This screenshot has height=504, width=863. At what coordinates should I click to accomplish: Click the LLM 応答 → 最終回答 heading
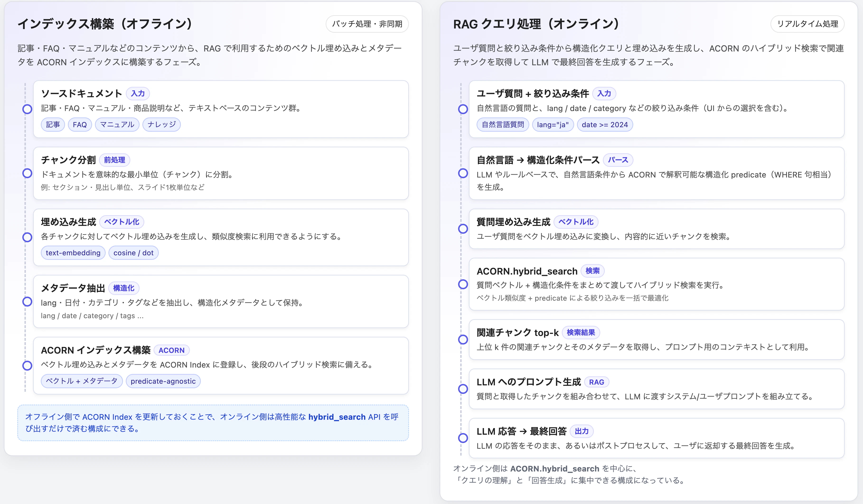521,431
